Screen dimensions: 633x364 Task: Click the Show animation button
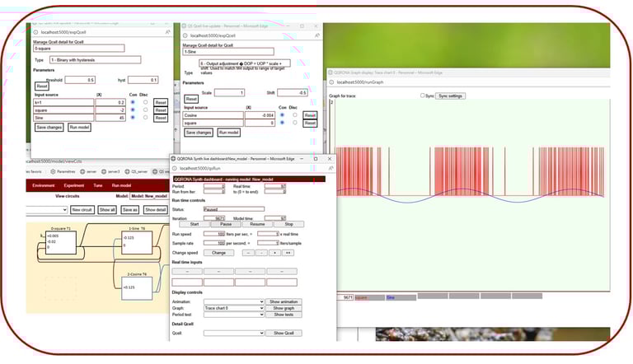coord(284,302)
